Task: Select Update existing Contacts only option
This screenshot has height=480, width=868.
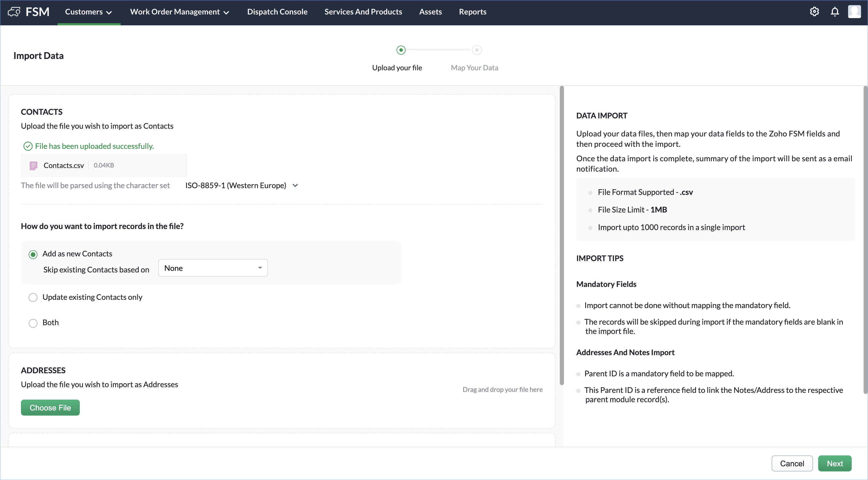Action: pos(33,297)
